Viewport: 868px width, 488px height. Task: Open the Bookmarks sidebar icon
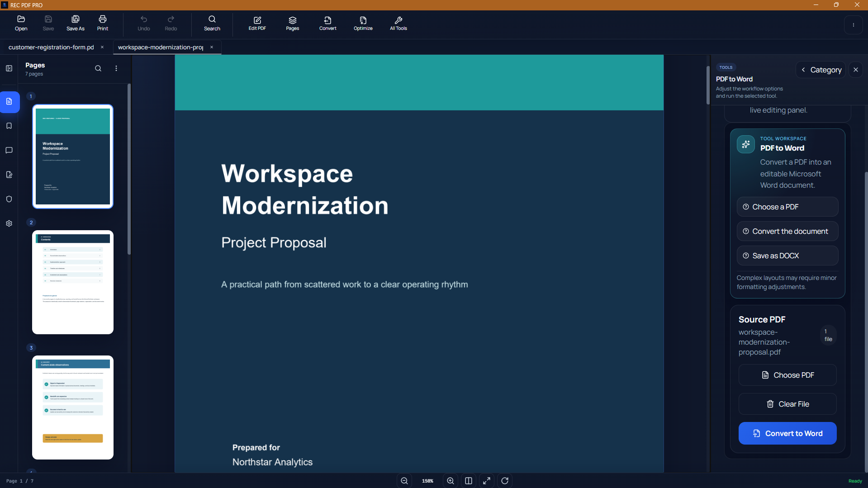click(9, 126)
